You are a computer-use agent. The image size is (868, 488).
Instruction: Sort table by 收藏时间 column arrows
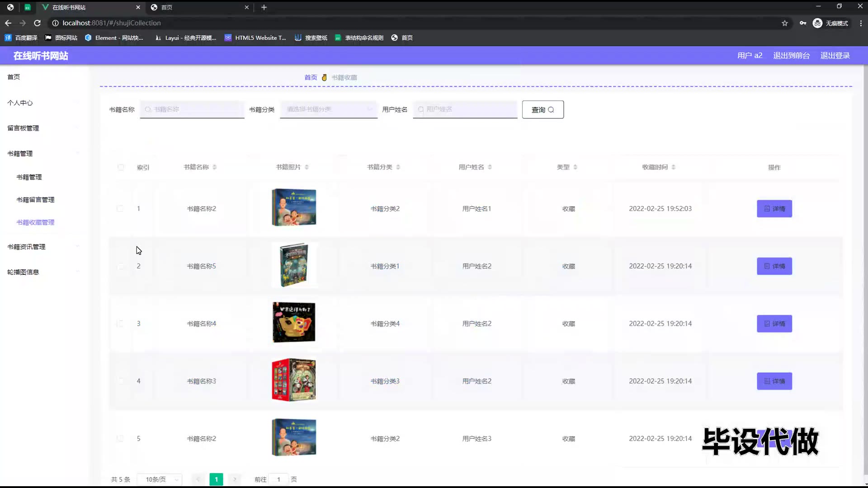click(x=674, y=167)
